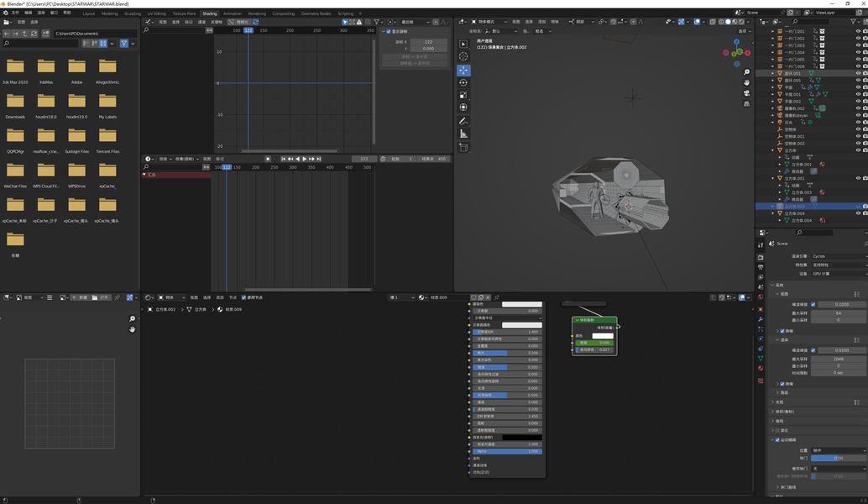868x504 pixels.
Task: Select the Move tool in viewport toolbar
Action: [x=463, y=71]
